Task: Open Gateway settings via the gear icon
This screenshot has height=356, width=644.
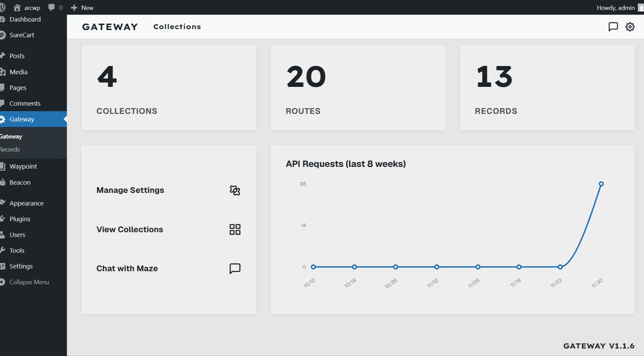Action: (630, 26)
